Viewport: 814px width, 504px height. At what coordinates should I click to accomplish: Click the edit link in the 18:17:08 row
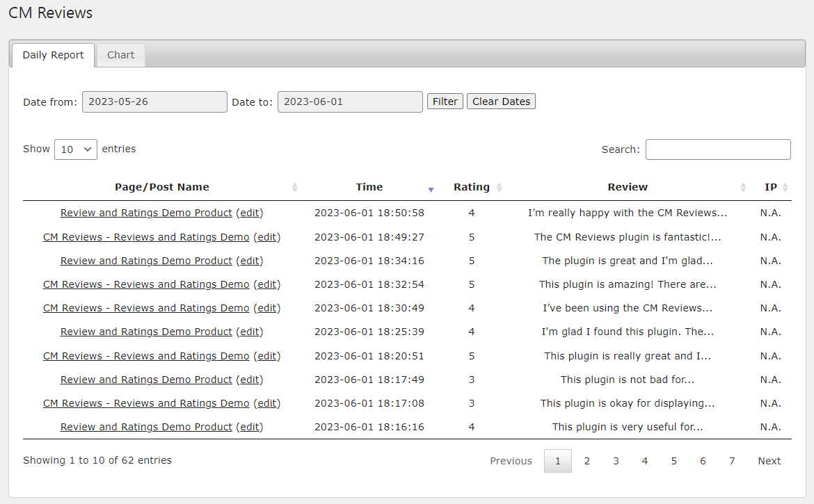tap(267, 403)
